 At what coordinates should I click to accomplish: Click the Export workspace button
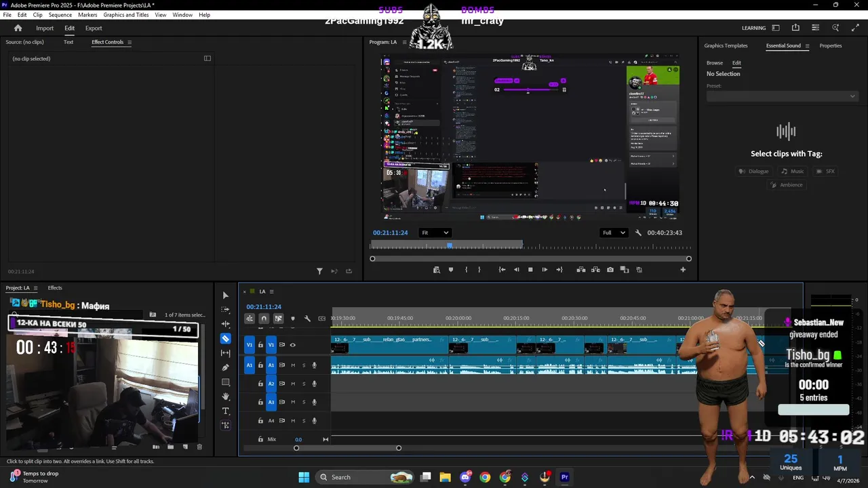click(94, 28)
